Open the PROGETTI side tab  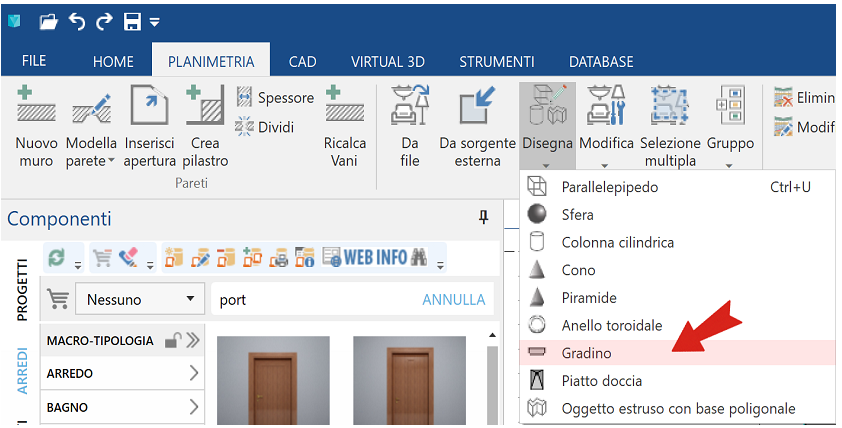pyautogui.click(x=22, y=290)
